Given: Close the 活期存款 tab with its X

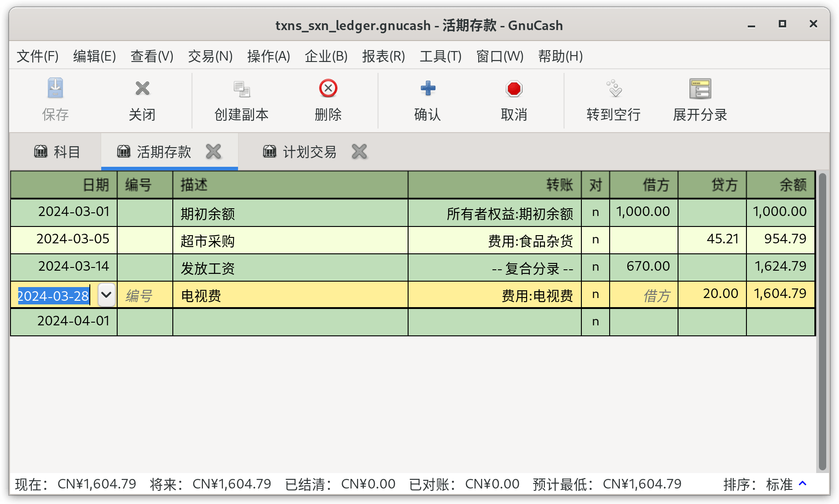Looking at the screenshot, I should pos(213,151).
